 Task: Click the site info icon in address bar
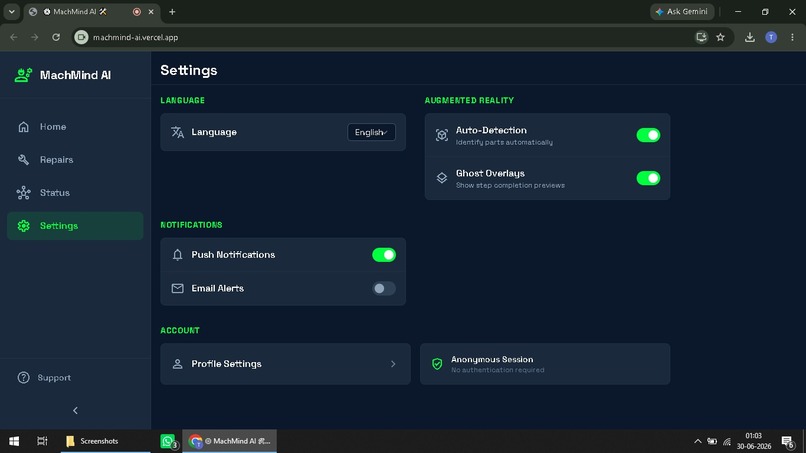click(x=81, y=37)
